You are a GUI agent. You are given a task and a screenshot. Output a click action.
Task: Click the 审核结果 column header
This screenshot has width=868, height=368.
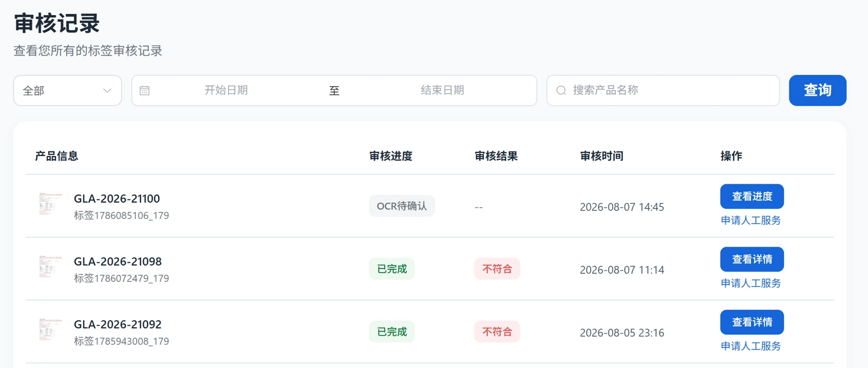(496, 156)
